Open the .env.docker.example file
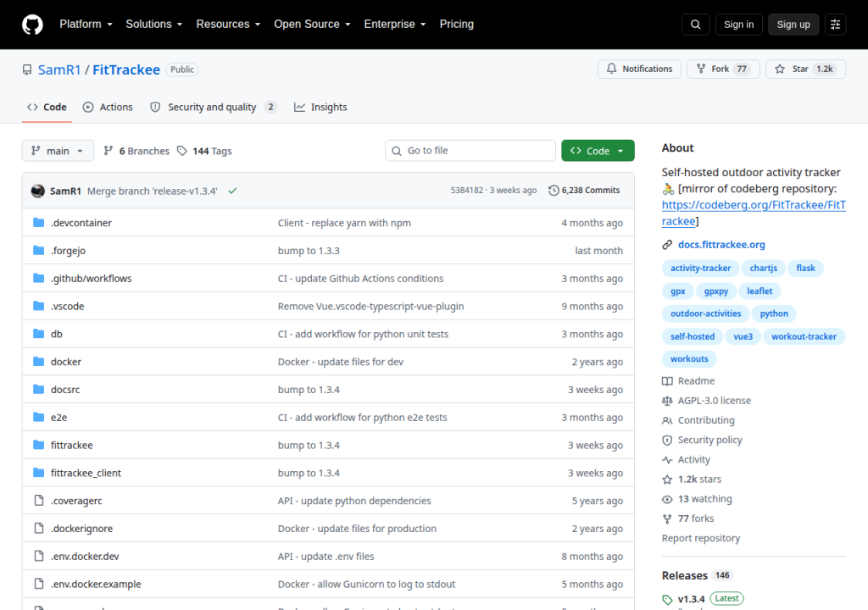Viewport: 868px width, 610px height. [x=96, y=584]
